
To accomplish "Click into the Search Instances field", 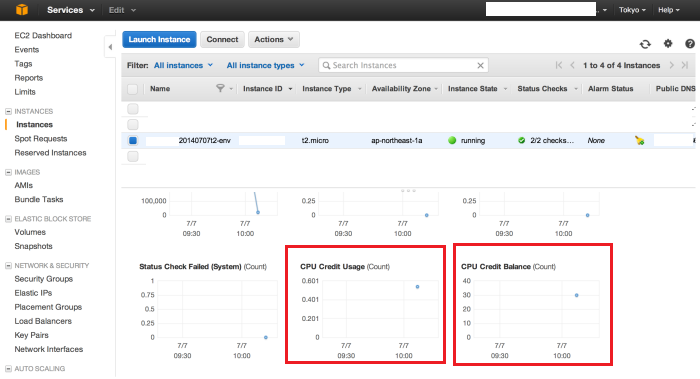I will point(403,65).
